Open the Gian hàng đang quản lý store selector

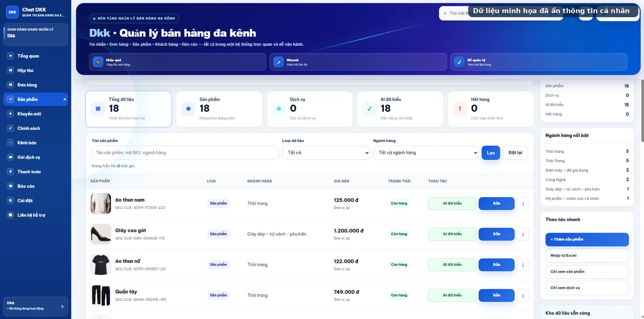click(36, 34)
